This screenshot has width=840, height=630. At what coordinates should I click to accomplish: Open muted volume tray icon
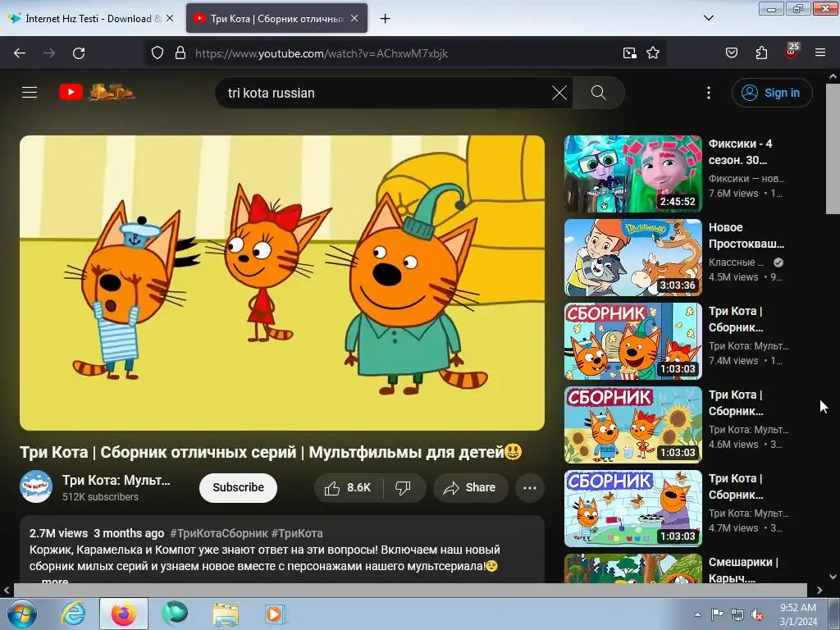(x=757, y=614)
